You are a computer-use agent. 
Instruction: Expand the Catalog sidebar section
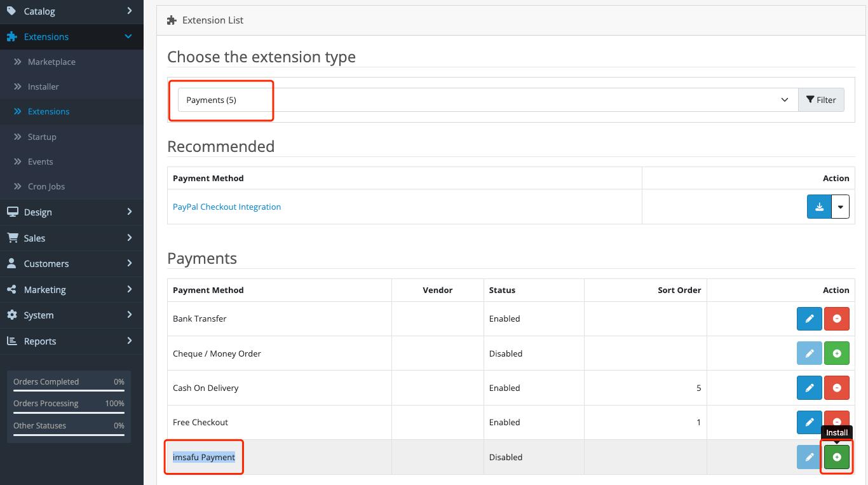39,11
